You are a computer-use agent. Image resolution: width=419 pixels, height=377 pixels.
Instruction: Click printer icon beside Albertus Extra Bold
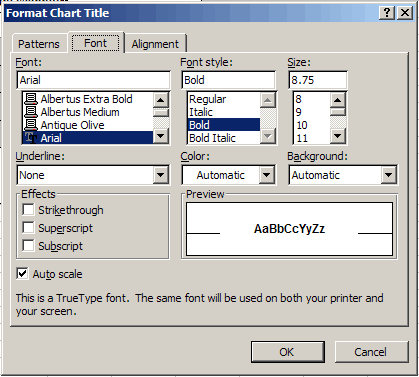[x=31, y=99]
